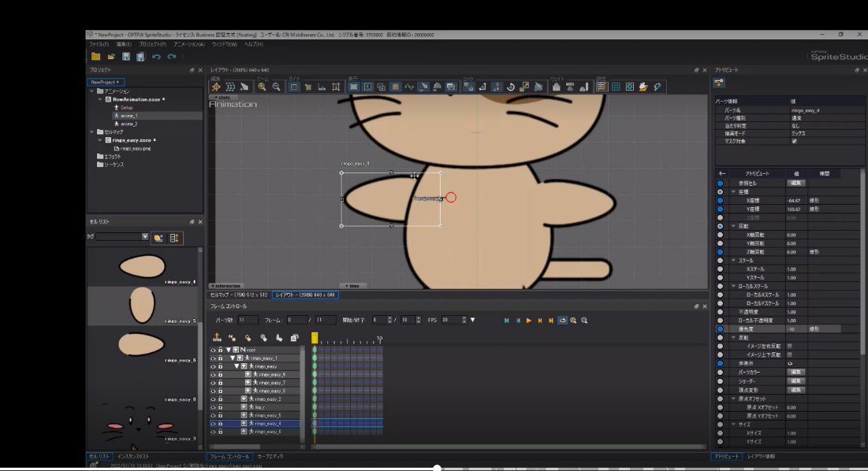This screenshot has width=868, height=471.
Task: Click list layout icon in cell list panel
Action: pyautogui.click(x=173, y=238)
